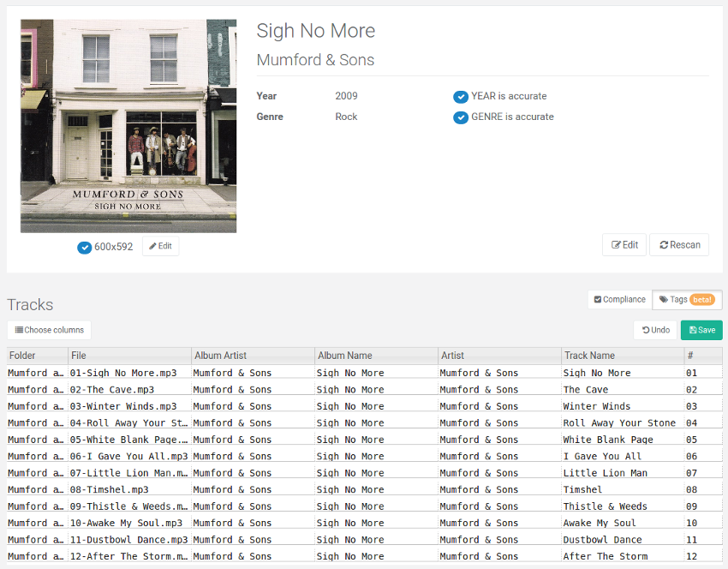728x569 pixels.
Task: Switch to the Compliance tab
Action: pos(620,300)
